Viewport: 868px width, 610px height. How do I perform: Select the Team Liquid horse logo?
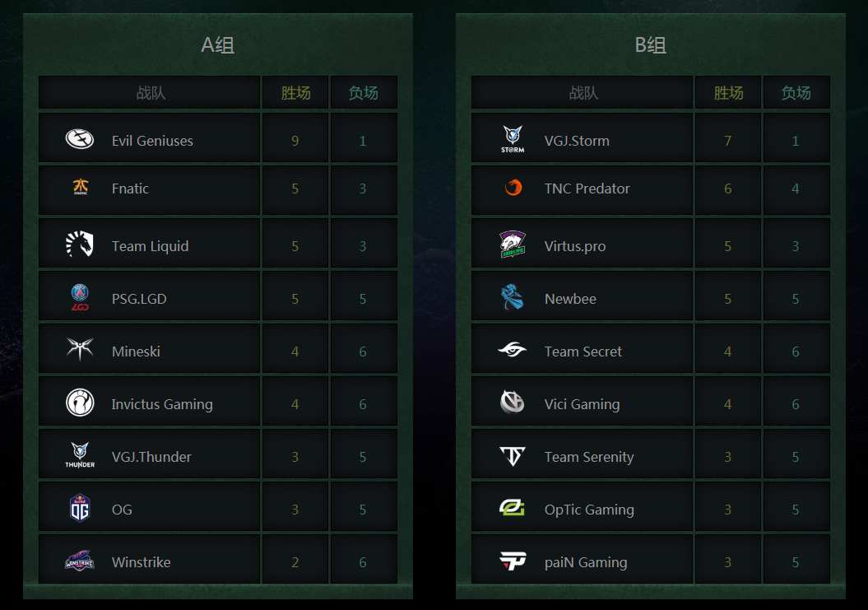[x=80, y=244]
